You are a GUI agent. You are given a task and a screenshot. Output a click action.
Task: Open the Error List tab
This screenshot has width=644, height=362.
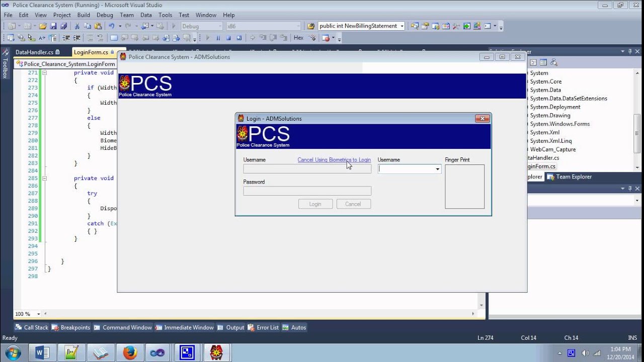tap(263, 327)
